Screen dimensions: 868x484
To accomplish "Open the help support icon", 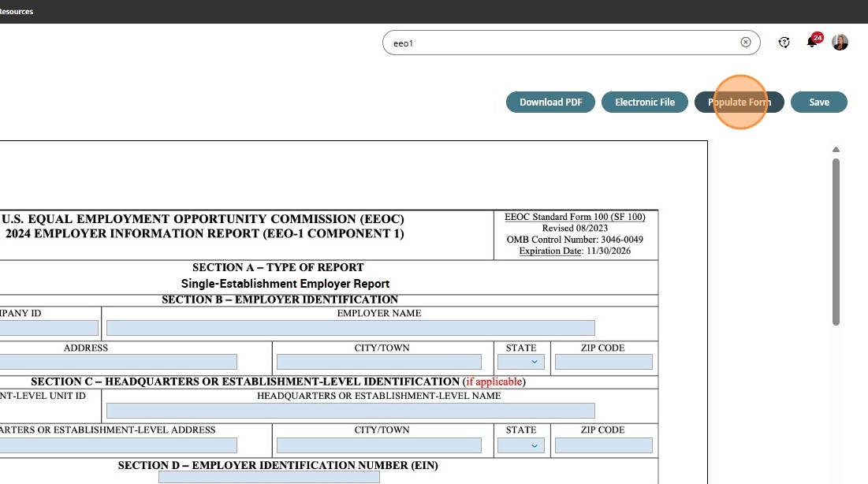I will 784,42.
